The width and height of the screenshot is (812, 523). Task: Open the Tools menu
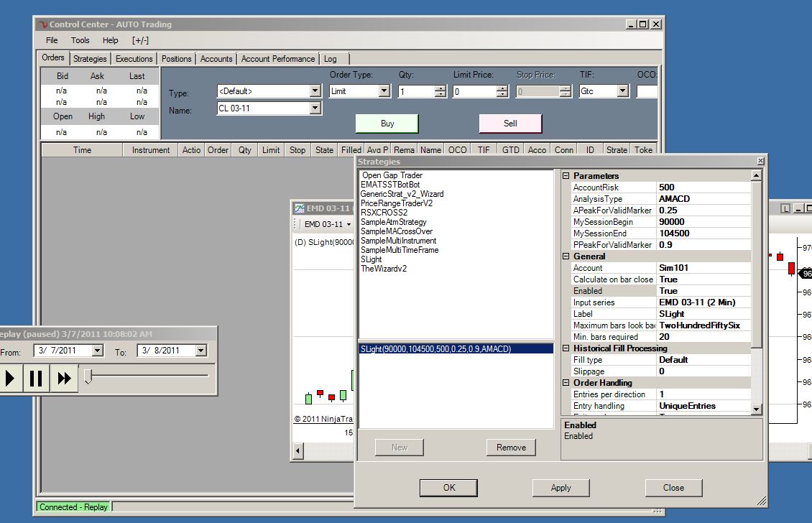pyautogui.click(x=80, y=40)
